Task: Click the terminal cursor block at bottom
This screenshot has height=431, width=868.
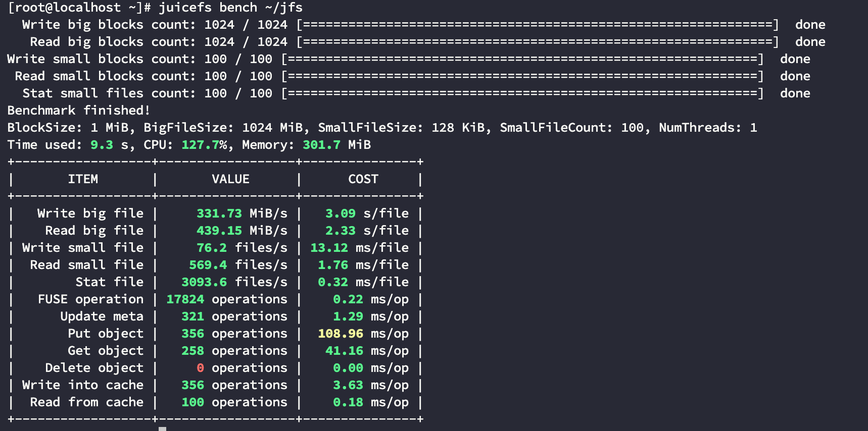Action: (x=162, y=428)
